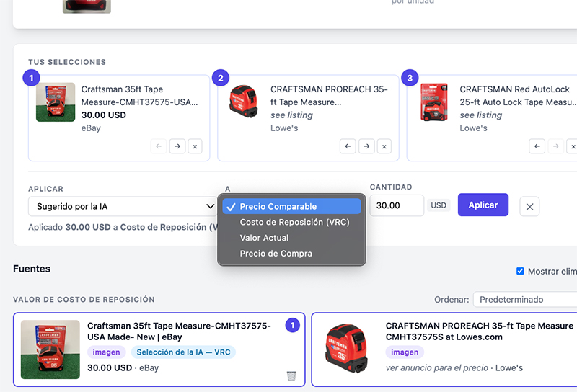The image size is (577, 392).
Task: Choose Precio Comparable option
Action: click(291, 206)
